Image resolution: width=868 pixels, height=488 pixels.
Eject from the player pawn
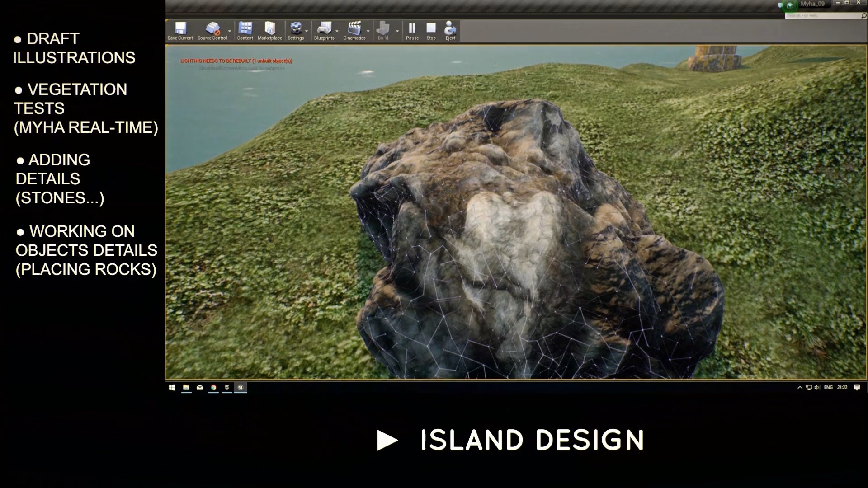(449, 28)
